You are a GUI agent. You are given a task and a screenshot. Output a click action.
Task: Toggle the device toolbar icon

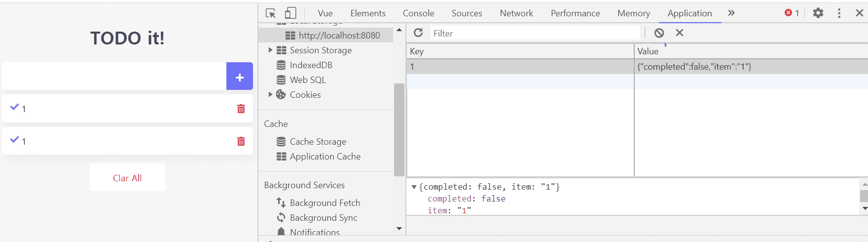(x=290, y=13)
